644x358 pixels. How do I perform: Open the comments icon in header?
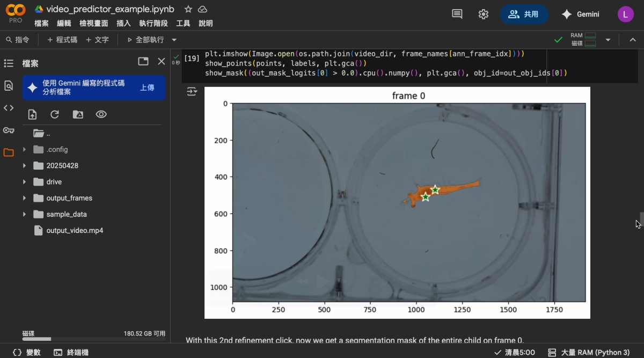(457, 14)
